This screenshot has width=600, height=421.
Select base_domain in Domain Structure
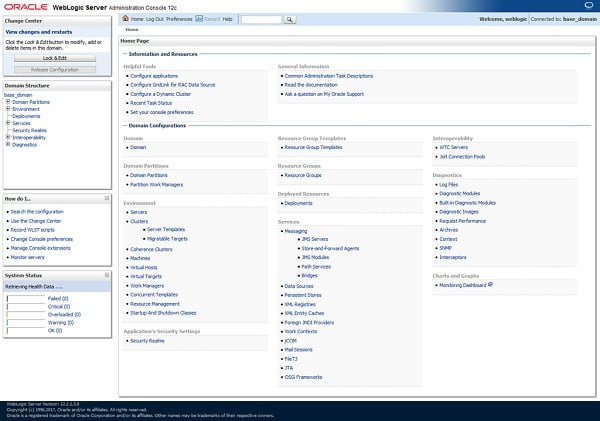[18, 95]
